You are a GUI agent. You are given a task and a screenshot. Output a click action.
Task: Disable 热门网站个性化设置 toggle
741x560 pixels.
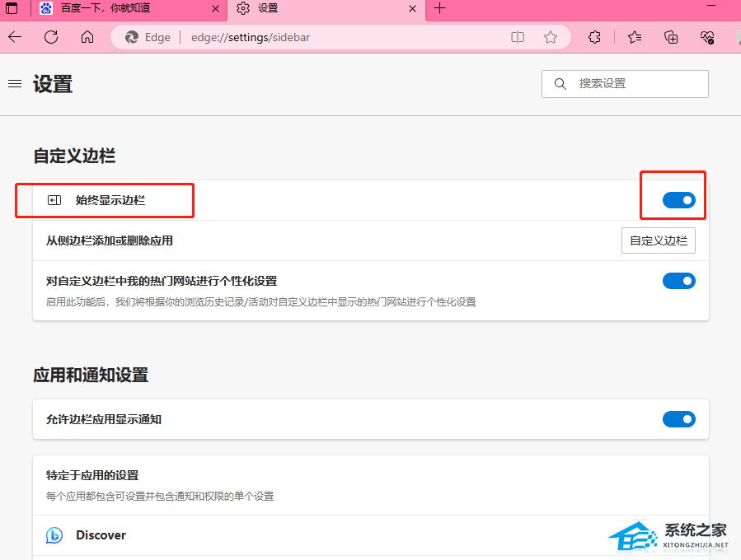click(x=679, y=281)
